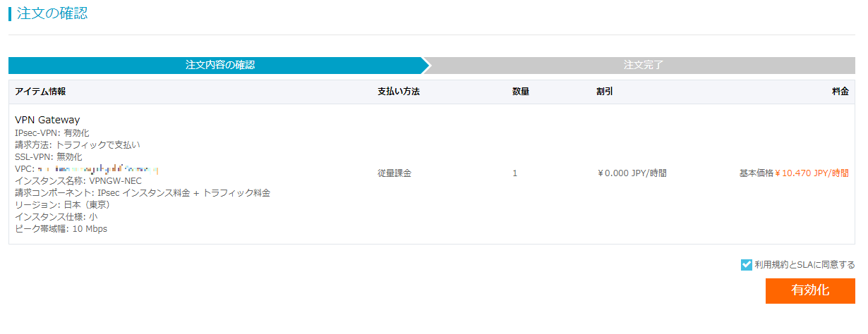Click the orange 有効化 button

coord(810,290)
